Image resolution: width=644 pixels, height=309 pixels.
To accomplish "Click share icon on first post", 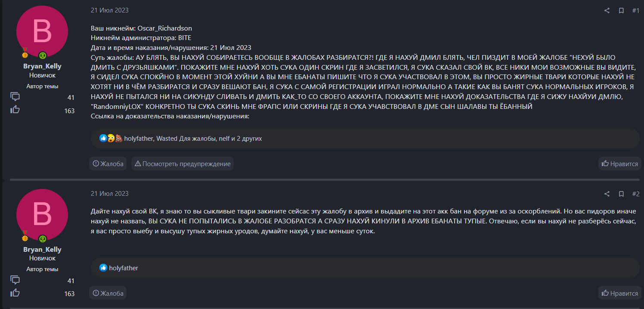I will coord(607,10).
